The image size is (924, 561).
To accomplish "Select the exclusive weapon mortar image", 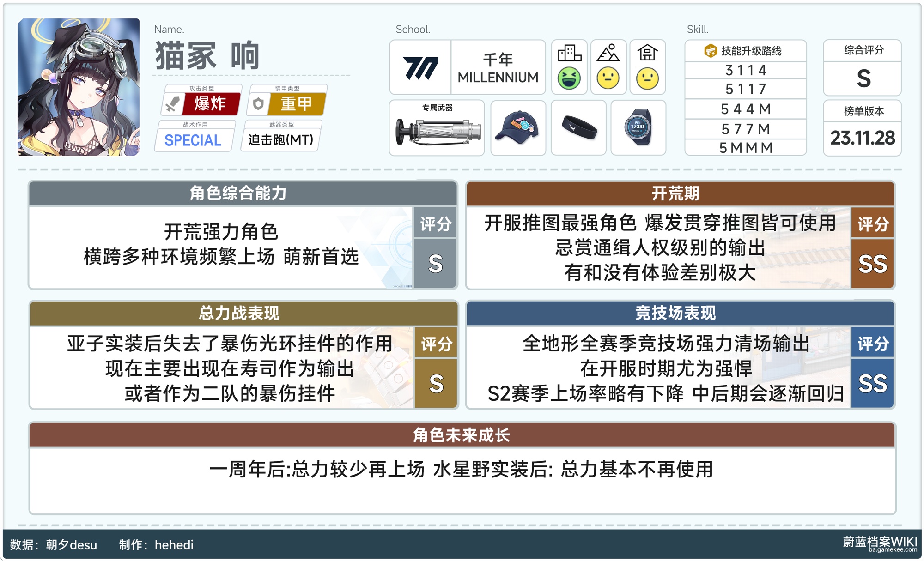I will tap(437, 131).
